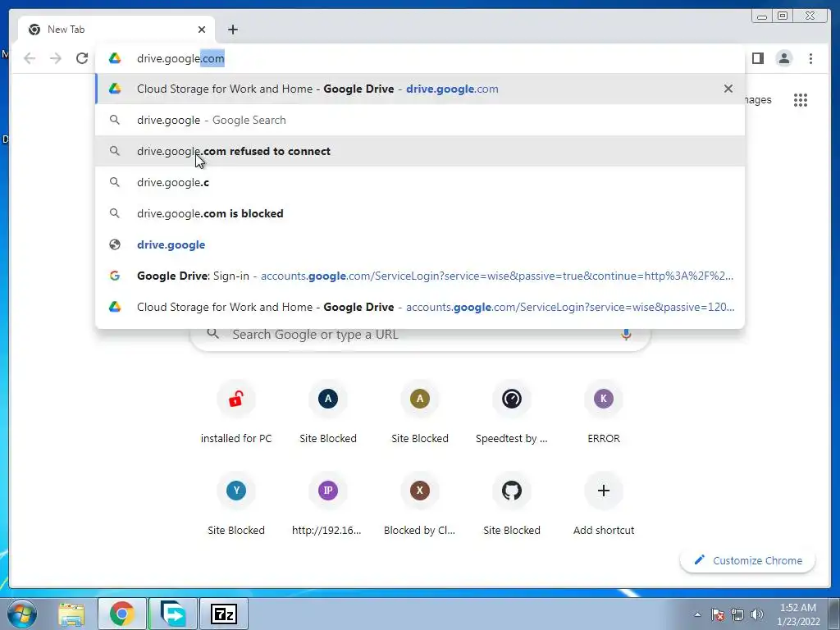Screen dimensions: 840x630
Task: Choose 'drive.google - Google Search' suggestion
Action: [420, 120]
